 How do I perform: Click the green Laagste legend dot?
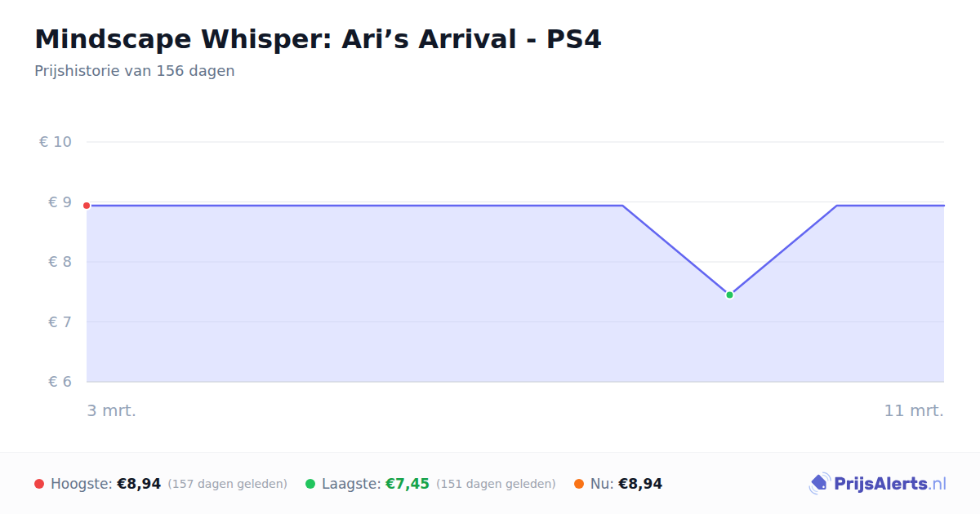click(x=310, y=484)
